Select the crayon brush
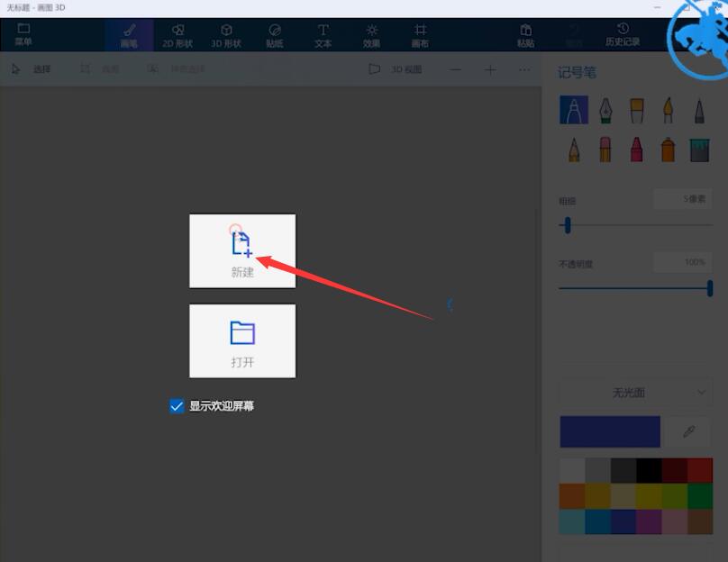Screen dimensions: 728x562 tap(636, 149)
